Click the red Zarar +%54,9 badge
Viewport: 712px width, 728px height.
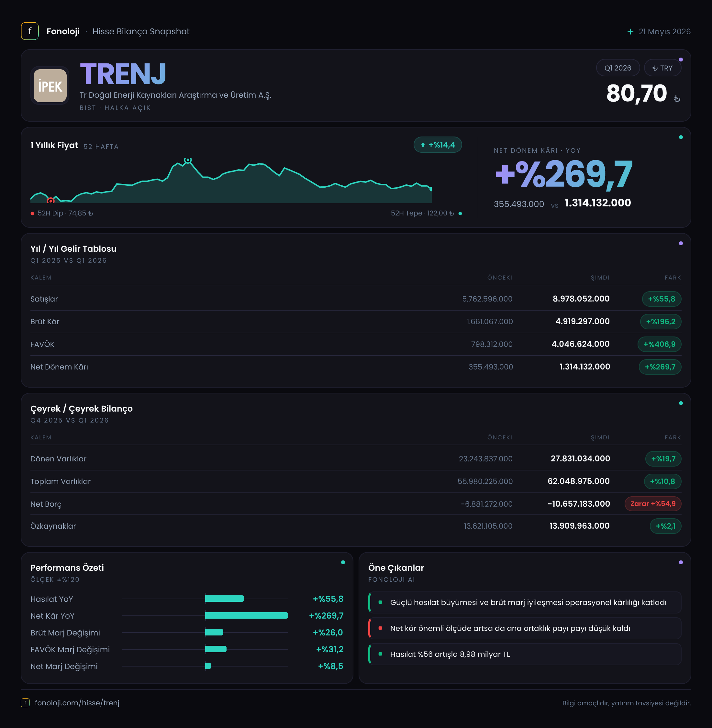point(653,504)
